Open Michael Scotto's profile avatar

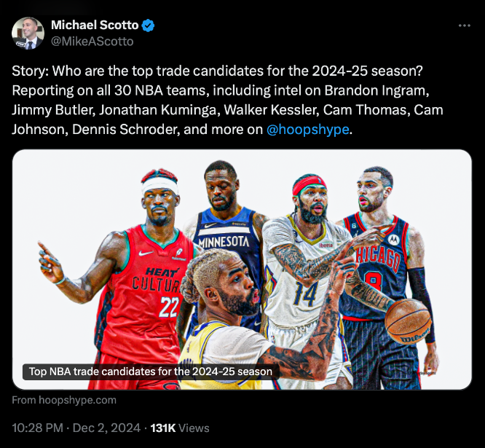28,33
